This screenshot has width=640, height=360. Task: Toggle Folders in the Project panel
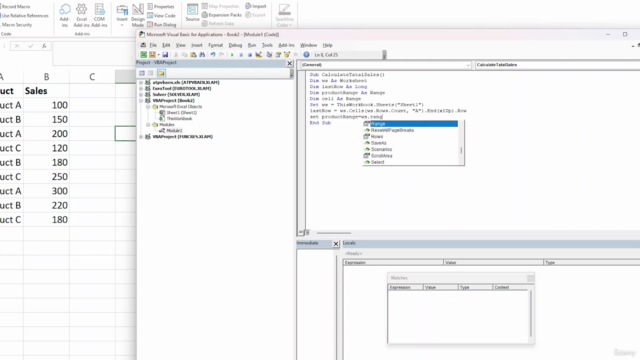161,73
